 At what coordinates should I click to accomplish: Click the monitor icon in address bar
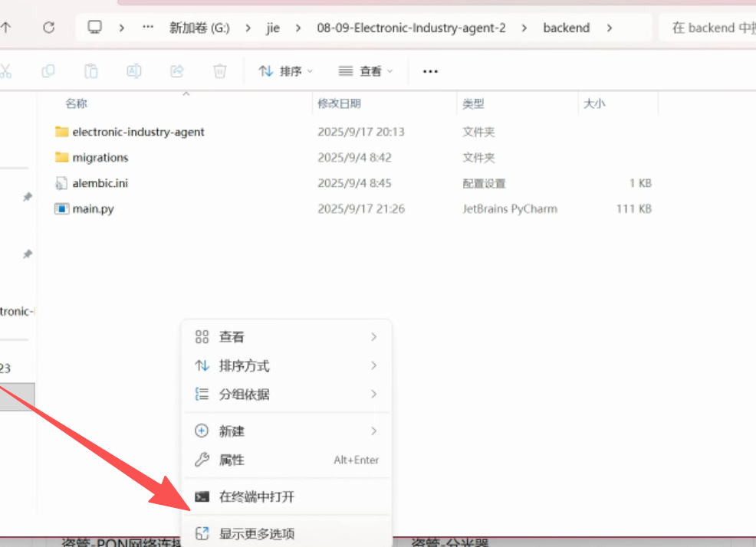(95, 28)
